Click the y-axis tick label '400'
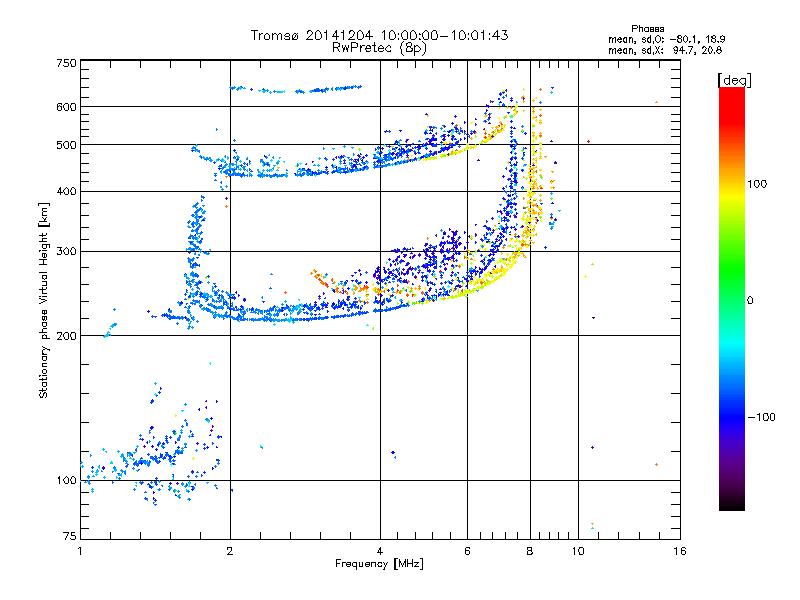 pos(66,191)
